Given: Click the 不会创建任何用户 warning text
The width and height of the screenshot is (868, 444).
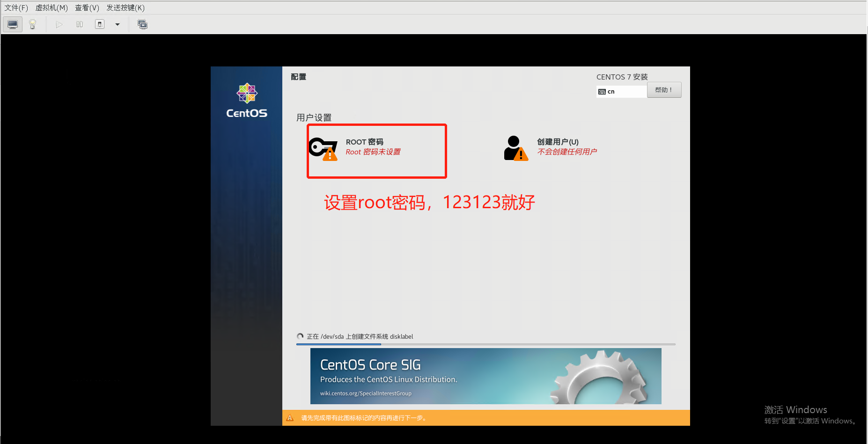Looking at the screenshot, I should (567, 152).
